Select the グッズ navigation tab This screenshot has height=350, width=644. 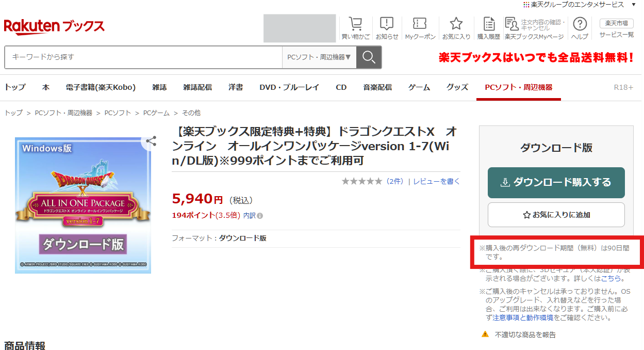pyautogui.click(x=457, y=87)
